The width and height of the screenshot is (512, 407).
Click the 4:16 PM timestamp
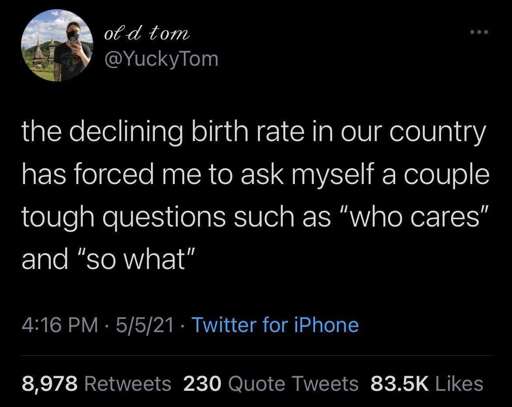click(60, 325)
